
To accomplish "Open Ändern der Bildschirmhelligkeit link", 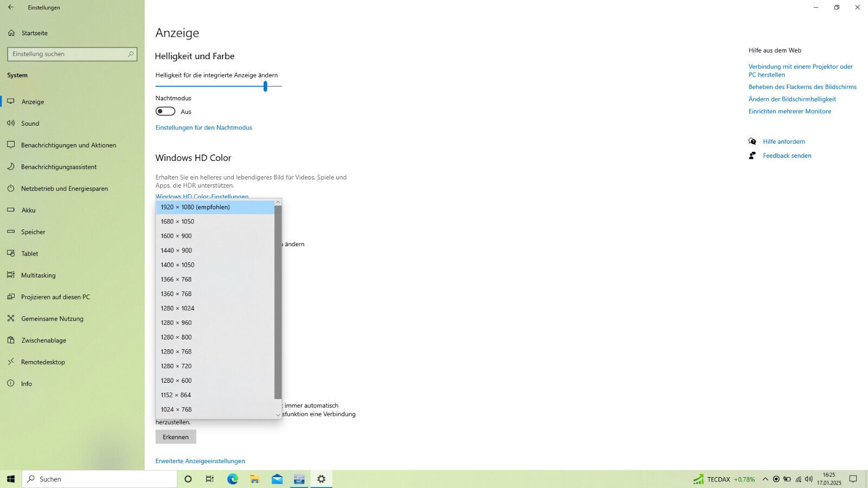I will point(793,99).
